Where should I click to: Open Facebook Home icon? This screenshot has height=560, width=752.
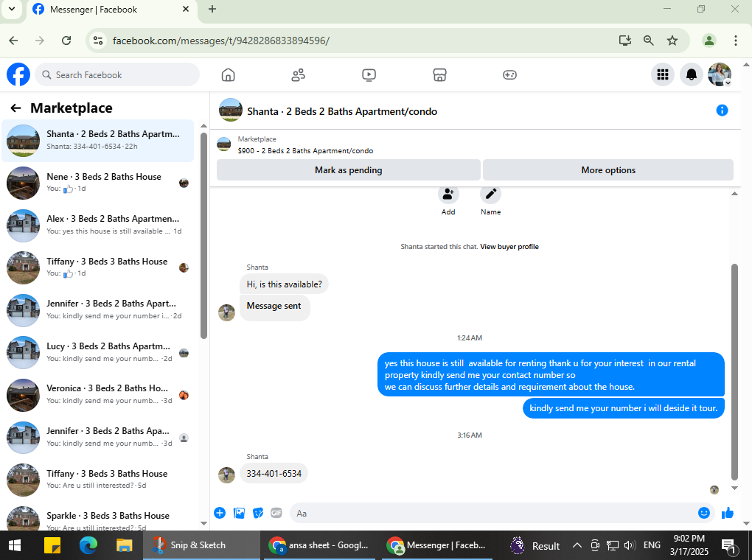(x=229, y=75)
